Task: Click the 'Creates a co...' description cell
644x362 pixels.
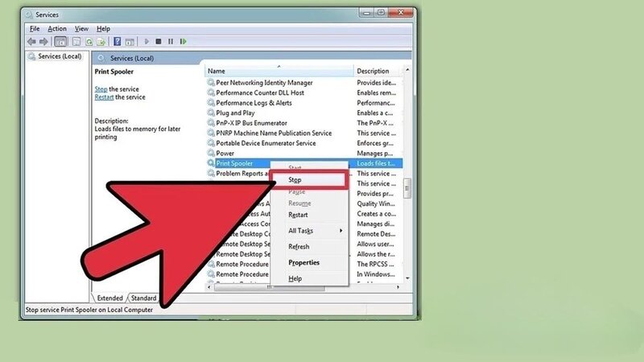Action: [x=376, y=213]
